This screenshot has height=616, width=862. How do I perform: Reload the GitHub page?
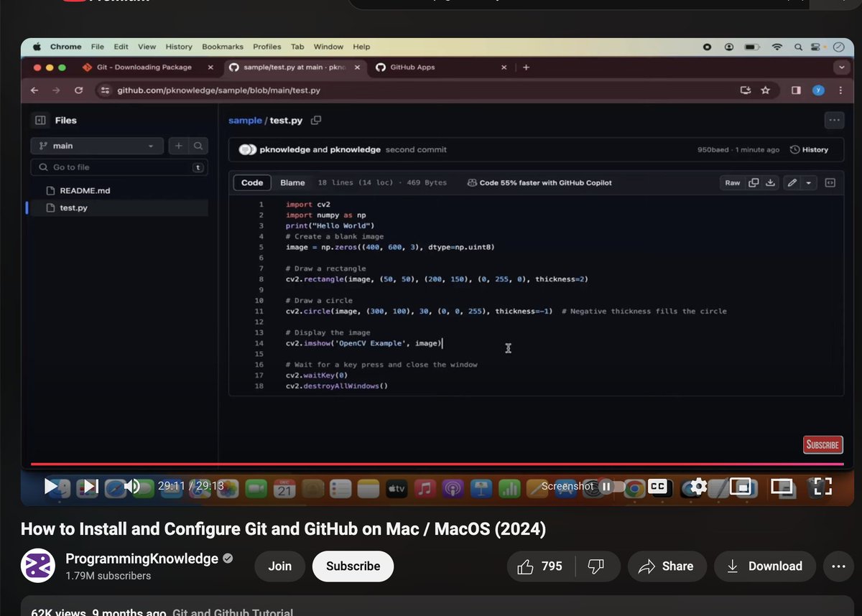79,90
